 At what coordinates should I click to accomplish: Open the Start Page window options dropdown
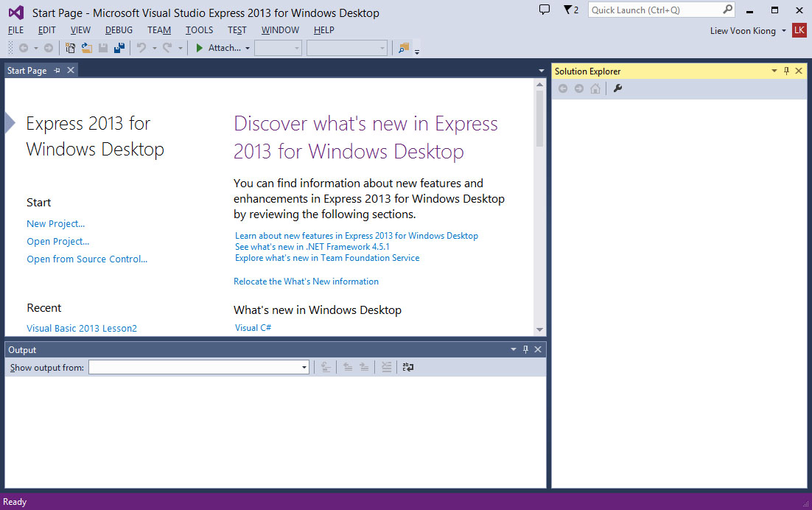click(x=540, y=70)
